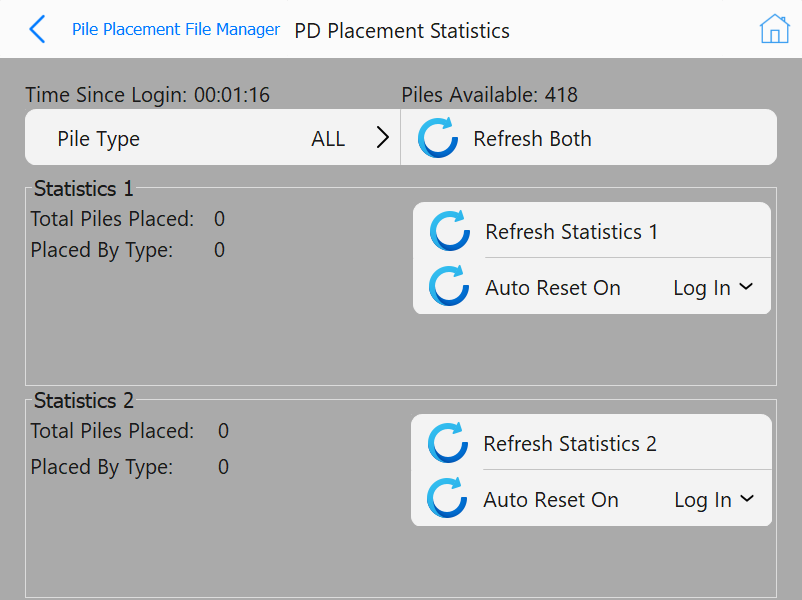
Task: Click Piles Available: 418 text
Action: click(x=489, y=95)
